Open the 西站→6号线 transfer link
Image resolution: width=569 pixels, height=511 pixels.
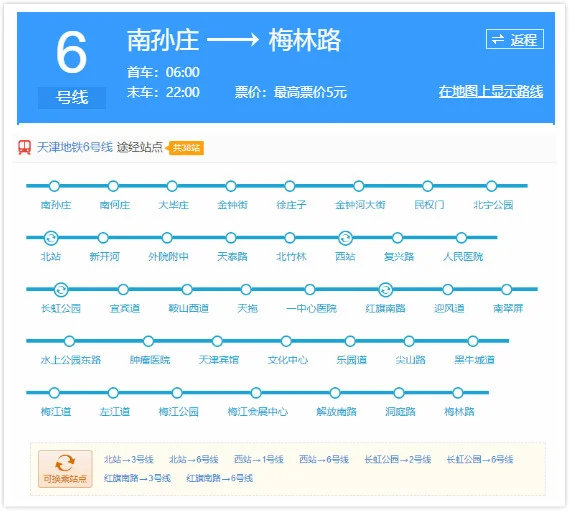324,459
